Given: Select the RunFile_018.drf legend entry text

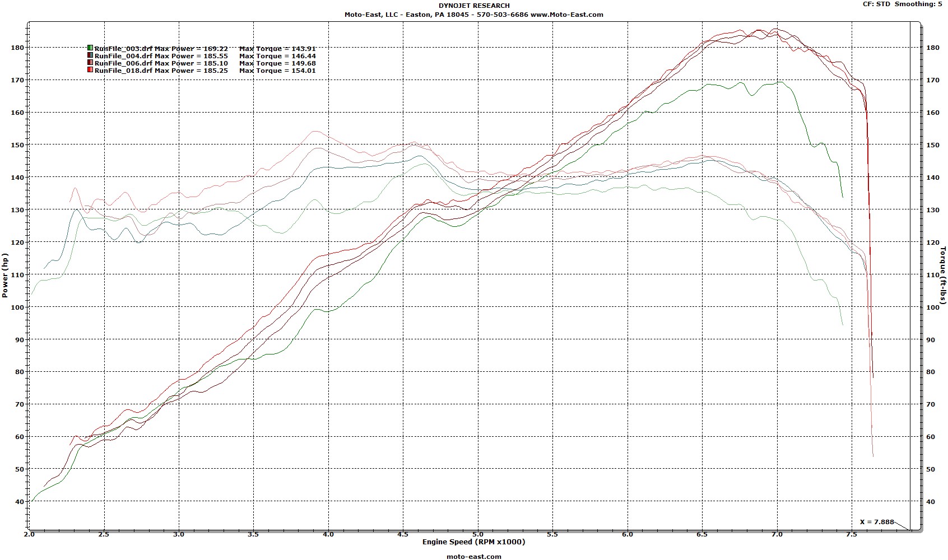Looking at the screenshot, I should [x=123, y=71].
